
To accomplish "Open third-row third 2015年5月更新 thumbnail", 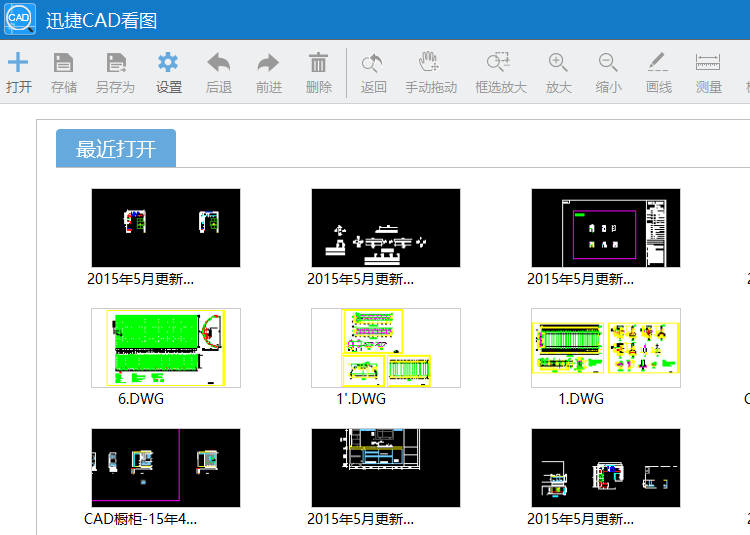I will pyautogui.click(x=606, y=468).
